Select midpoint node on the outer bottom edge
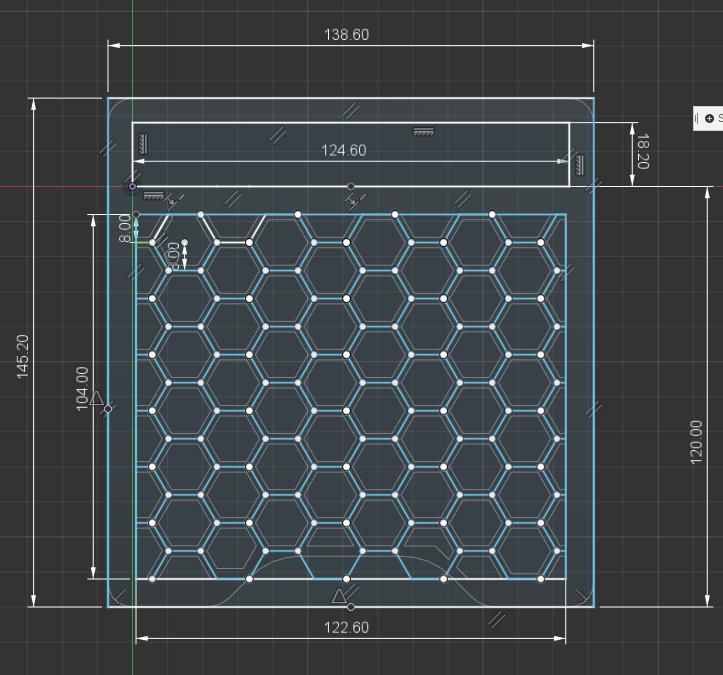The width and height of the screenshot is (723, 675). click(x=351, y=607)
